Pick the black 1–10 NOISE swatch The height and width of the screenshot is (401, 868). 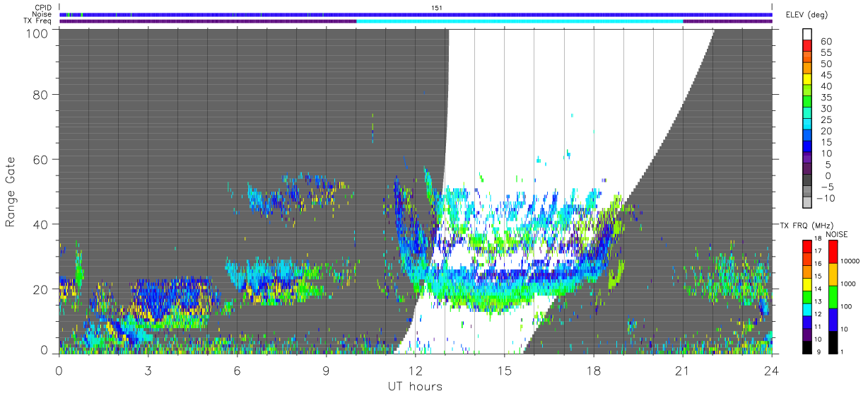click(x=832, y=342)
